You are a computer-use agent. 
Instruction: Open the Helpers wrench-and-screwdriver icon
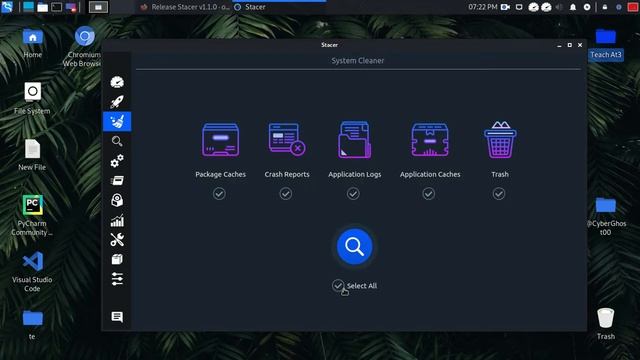(x=117, y=240)
